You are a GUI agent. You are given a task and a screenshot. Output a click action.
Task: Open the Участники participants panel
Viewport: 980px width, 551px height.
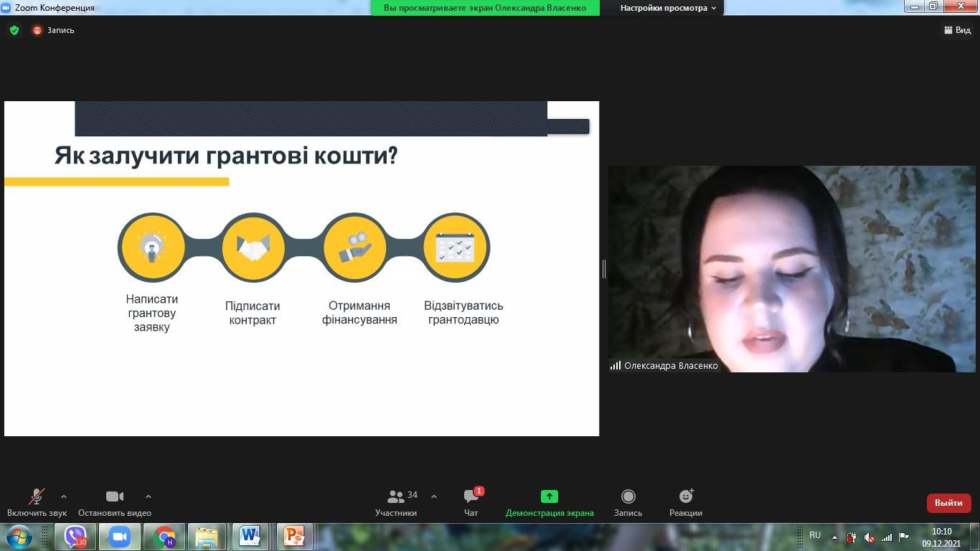coord(396,502)
